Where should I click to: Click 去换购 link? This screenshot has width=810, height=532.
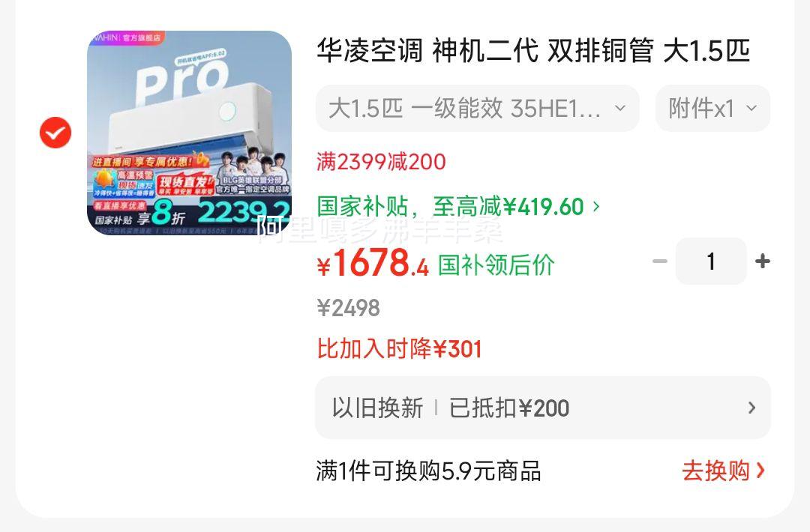(716, 471)
